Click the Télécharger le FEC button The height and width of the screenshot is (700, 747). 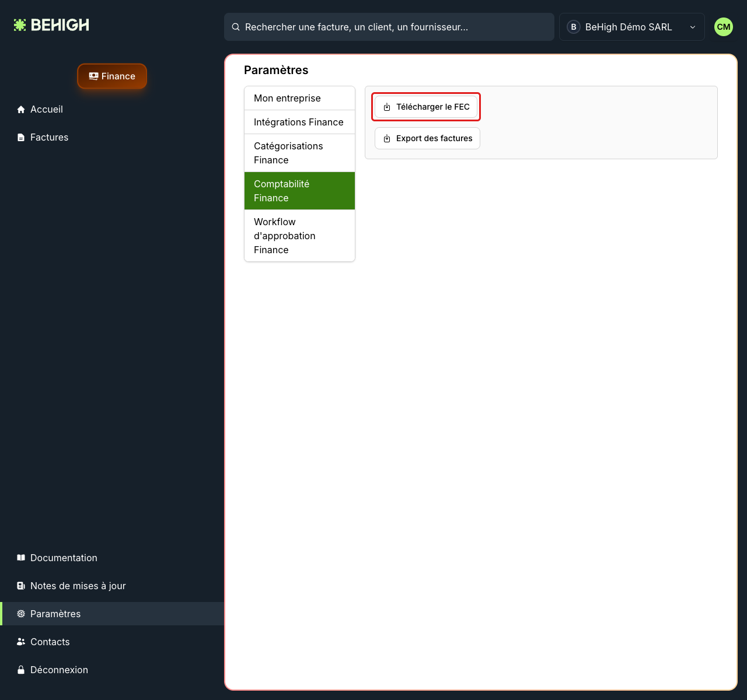[426, 107]
